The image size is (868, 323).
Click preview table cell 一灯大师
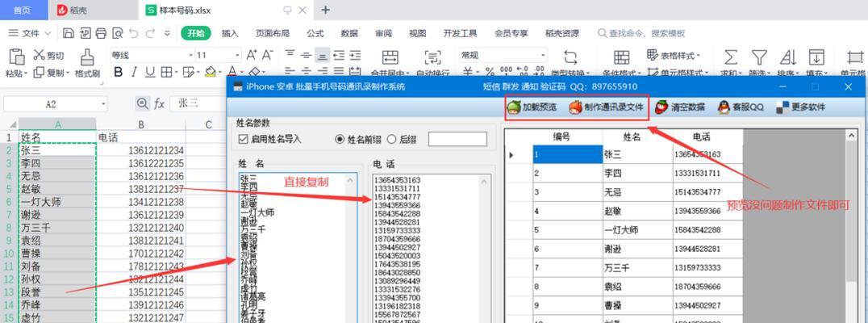point(638,230)
